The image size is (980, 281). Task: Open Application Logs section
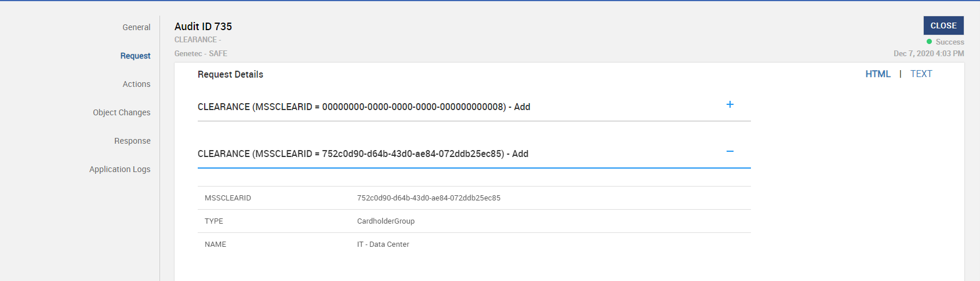tap(120, 169)
